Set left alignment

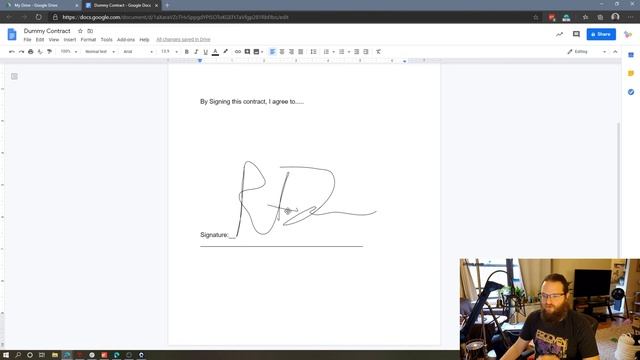(x=272, y=52)
